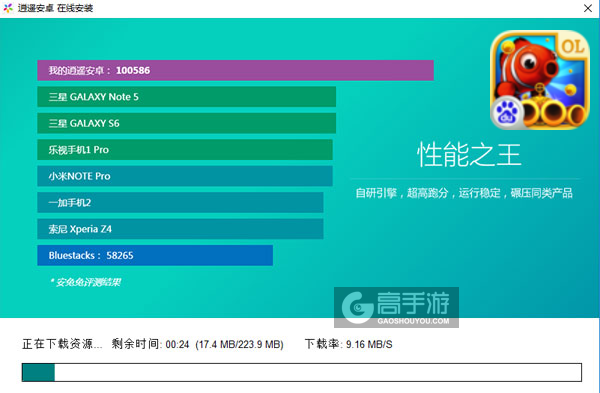Click the 安兔兔评测结果 footnote
The height and width of the screenshot is (393, 600).
86,282
